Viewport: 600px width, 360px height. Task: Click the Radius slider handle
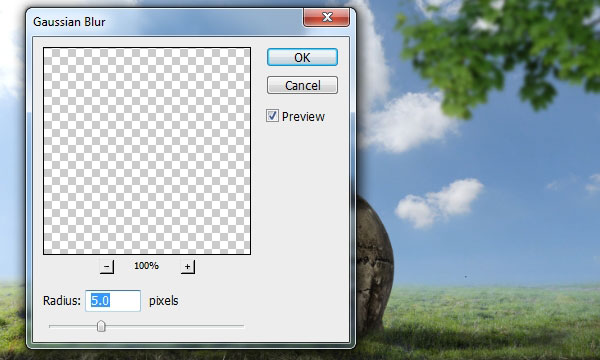101,326
